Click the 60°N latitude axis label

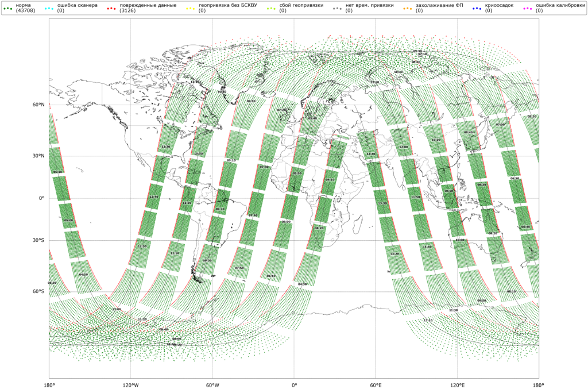pos(38,105)
